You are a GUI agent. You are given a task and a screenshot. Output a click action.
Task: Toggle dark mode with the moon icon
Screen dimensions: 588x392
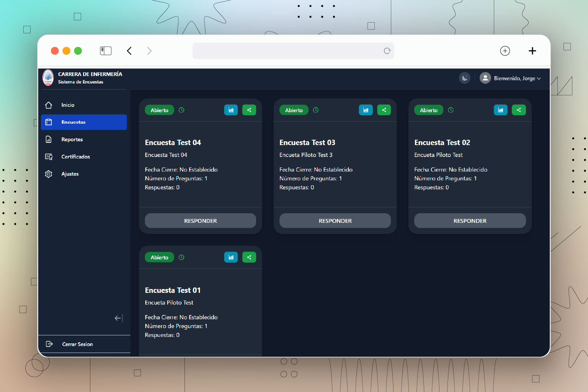tap(464, 78)
